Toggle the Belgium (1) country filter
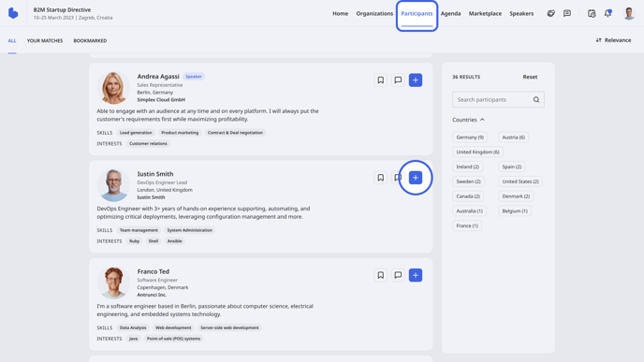 pos(515,211)
